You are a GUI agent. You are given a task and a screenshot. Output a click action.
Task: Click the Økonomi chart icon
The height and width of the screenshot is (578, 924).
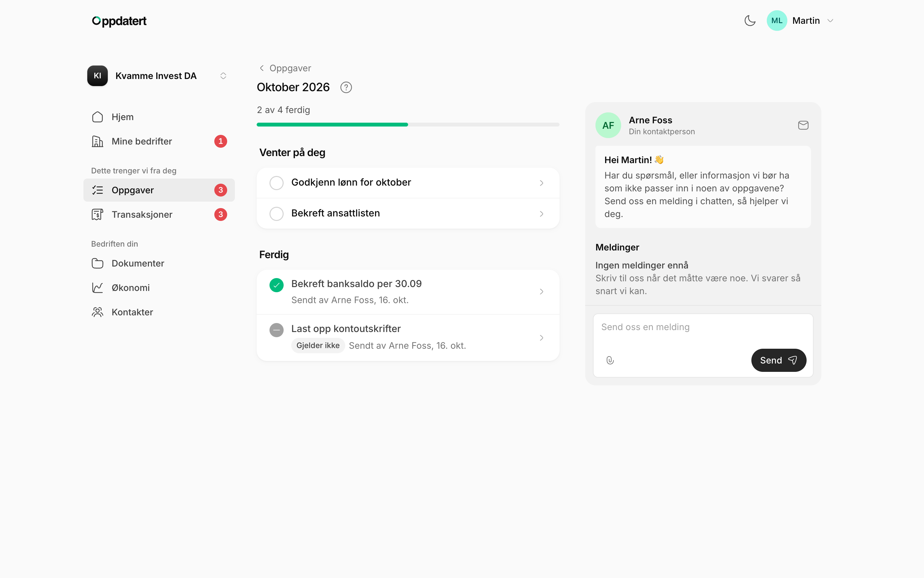(x=97, y=288)
